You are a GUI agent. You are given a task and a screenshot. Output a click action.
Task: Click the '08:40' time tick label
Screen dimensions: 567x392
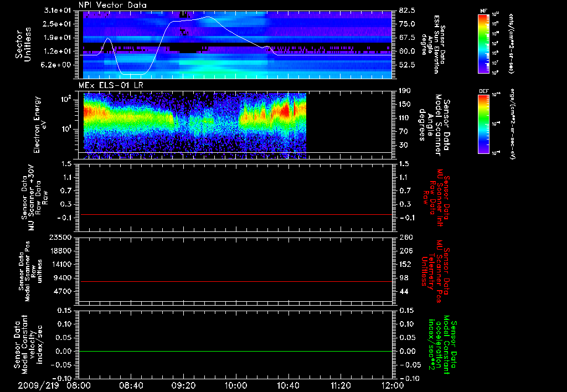131,386
